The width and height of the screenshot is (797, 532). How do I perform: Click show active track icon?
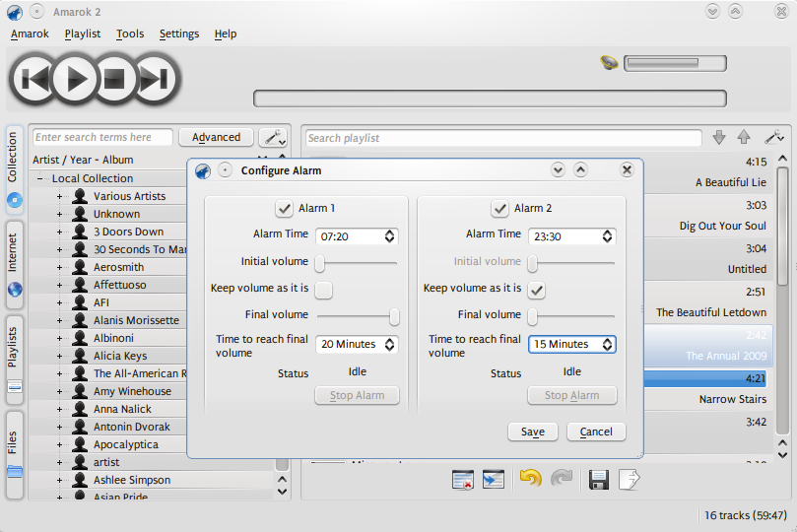click(x=493, y=479)
